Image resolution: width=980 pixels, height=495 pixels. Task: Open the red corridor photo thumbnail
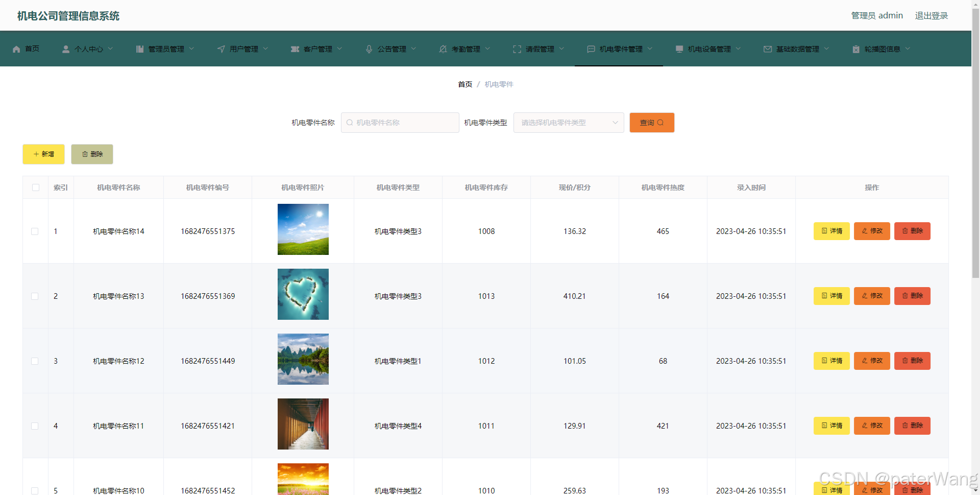303,424
